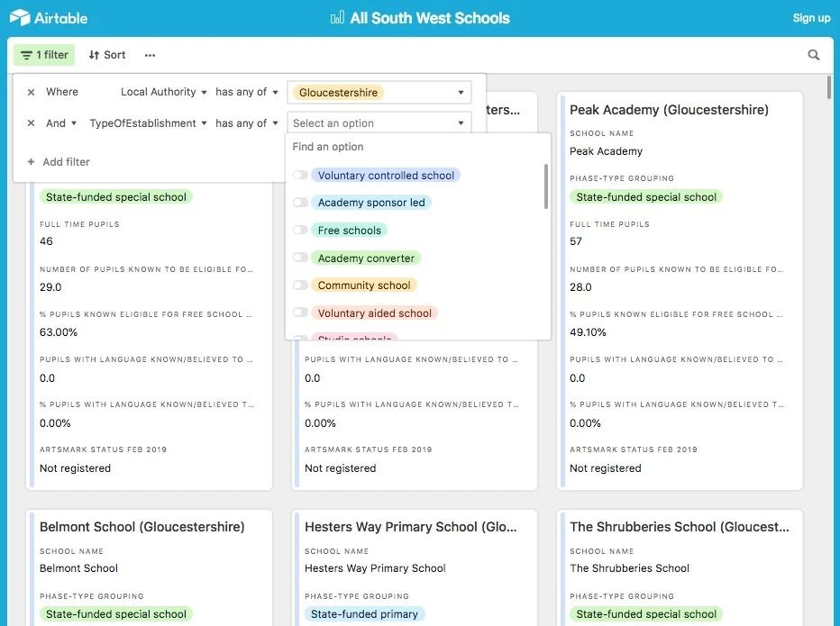Image resolution: width=840 pixels, height=626 pixels.
Task: Click Add filter
Action: coord(59,162)
